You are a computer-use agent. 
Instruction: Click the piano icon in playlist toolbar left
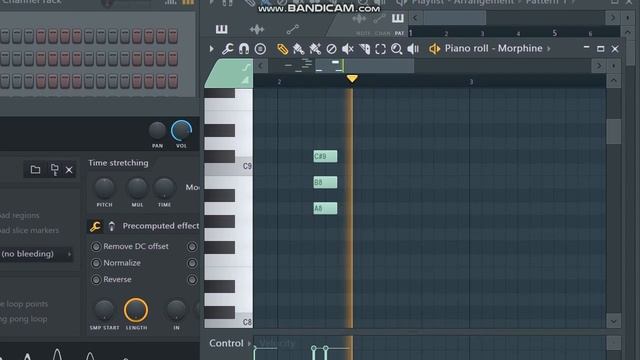[x=222, y=29]
